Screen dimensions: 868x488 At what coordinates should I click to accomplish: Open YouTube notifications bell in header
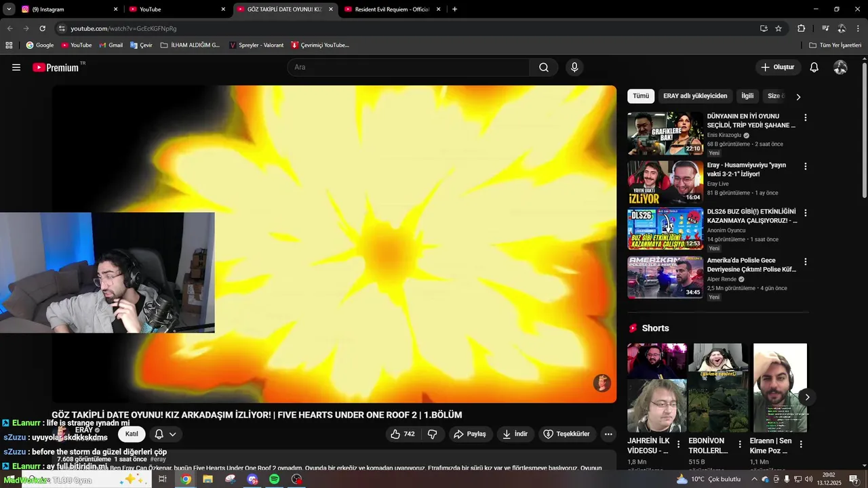click(814, 67)
